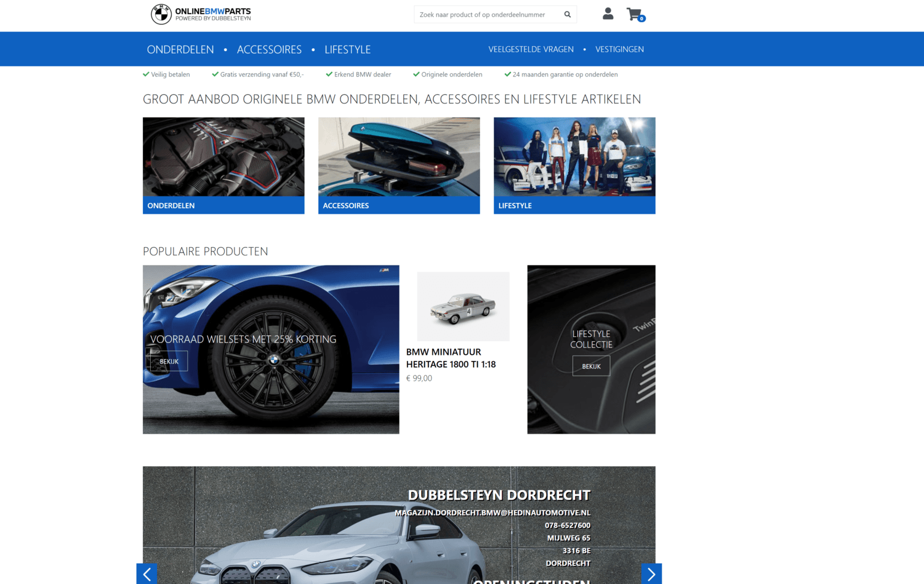Click the BMW roundel logo in header

(x=161, y=14)
